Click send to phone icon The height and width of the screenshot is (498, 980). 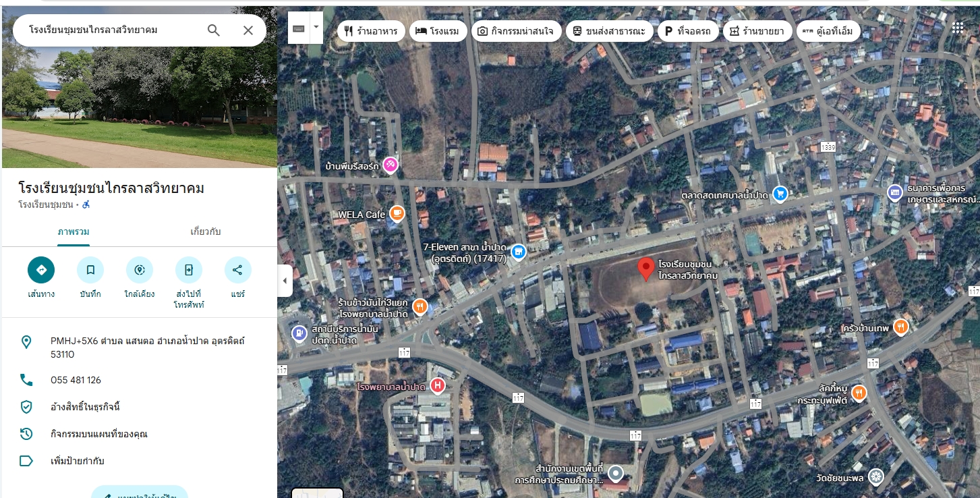coord(189,270)
